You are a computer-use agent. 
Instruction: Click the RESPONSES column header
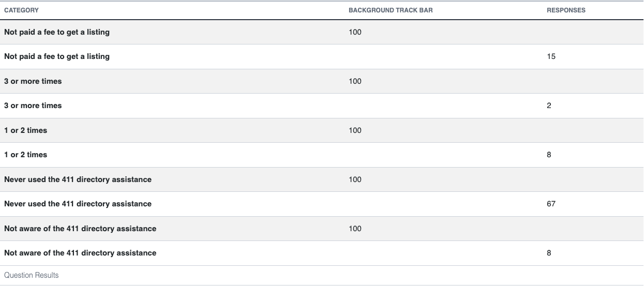click(x=566, y=10)
